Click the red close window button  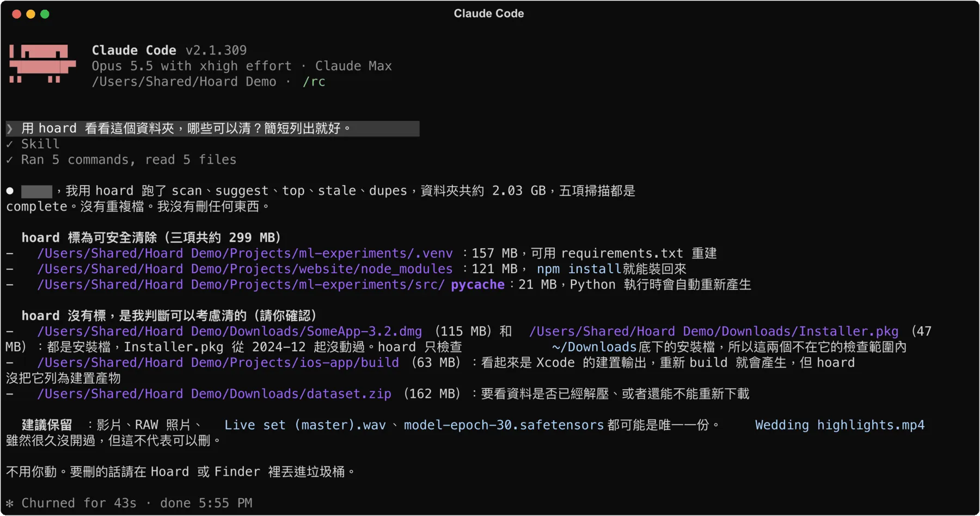(16, 14)
